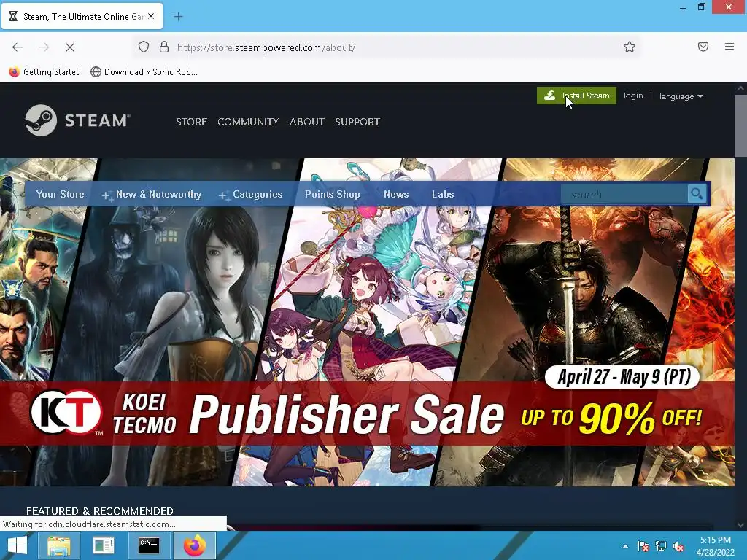Open the tracking protection shield icon

(144, 47)
